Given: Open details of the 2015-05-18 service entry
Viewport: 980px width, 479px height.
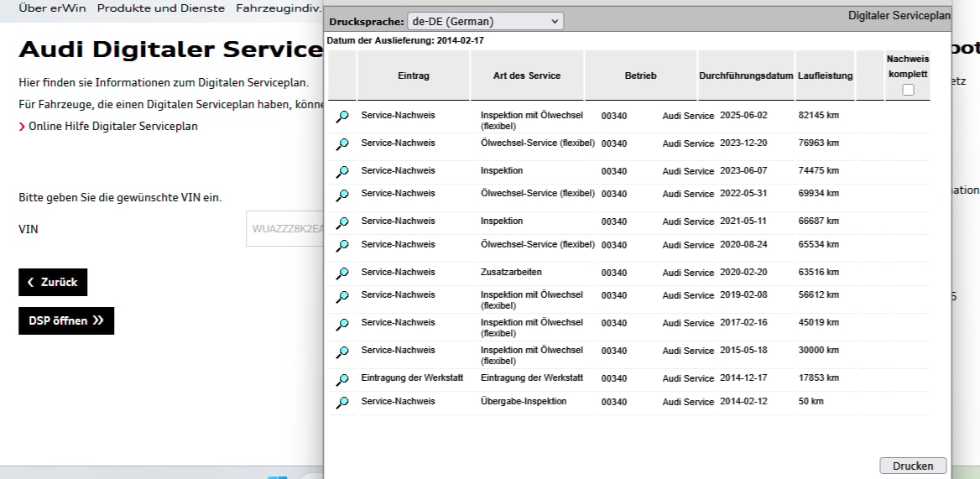Looking at the screenshot, I should click(341, 351).
